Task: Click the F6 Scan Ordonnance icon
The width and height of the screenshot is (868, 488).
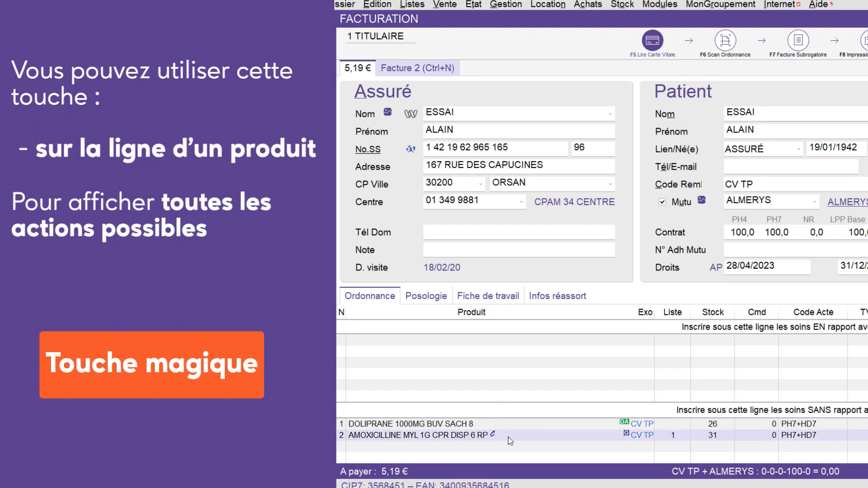Action: 725,41
